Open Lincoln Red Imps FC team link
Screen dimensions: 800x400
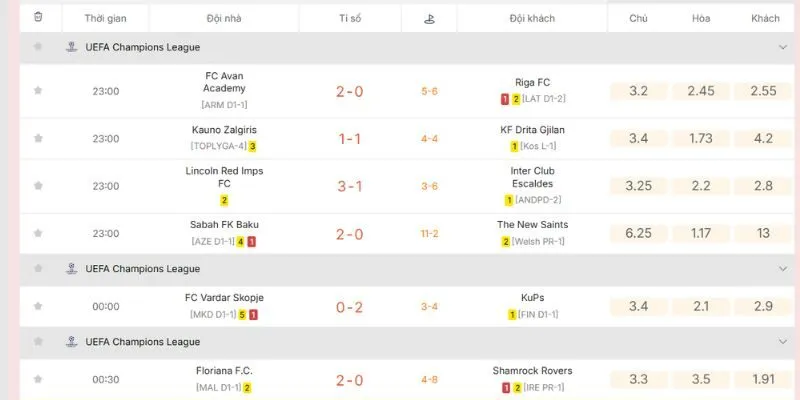224,177
